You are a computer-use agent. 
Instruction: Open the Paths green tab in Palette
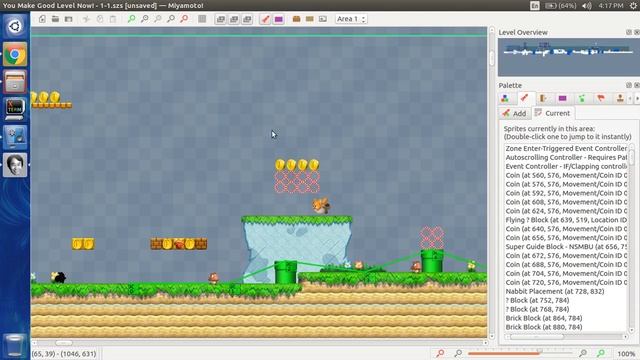point(582,98)
